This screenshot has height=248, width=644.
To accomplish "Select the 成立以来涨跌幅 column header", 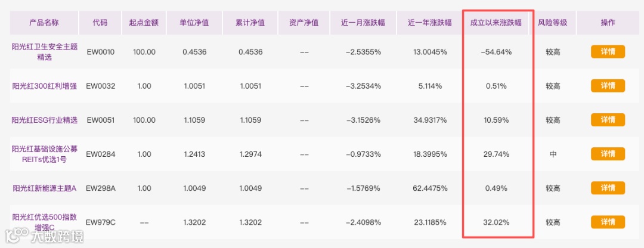I will 498,22.
